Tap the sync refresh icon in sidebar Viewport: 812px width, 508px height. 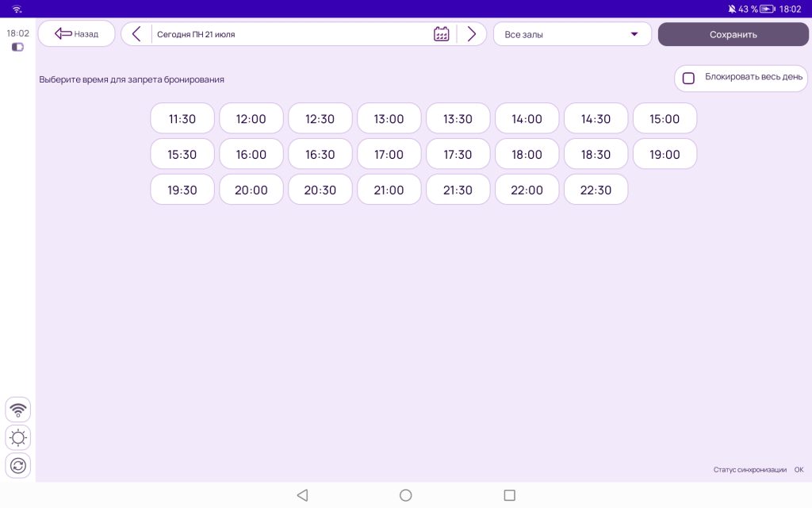[x=17, y=466]
